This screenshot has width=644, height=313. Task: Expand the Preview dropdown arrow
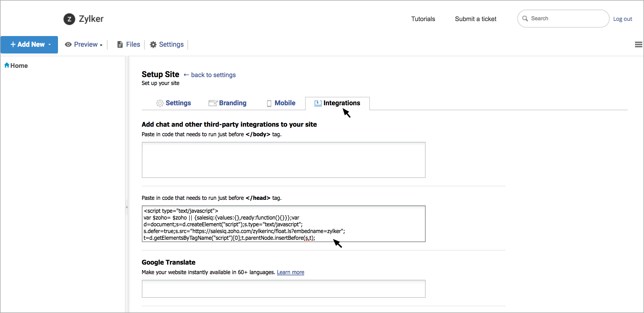pyautogui.click(x=101, y=45)
